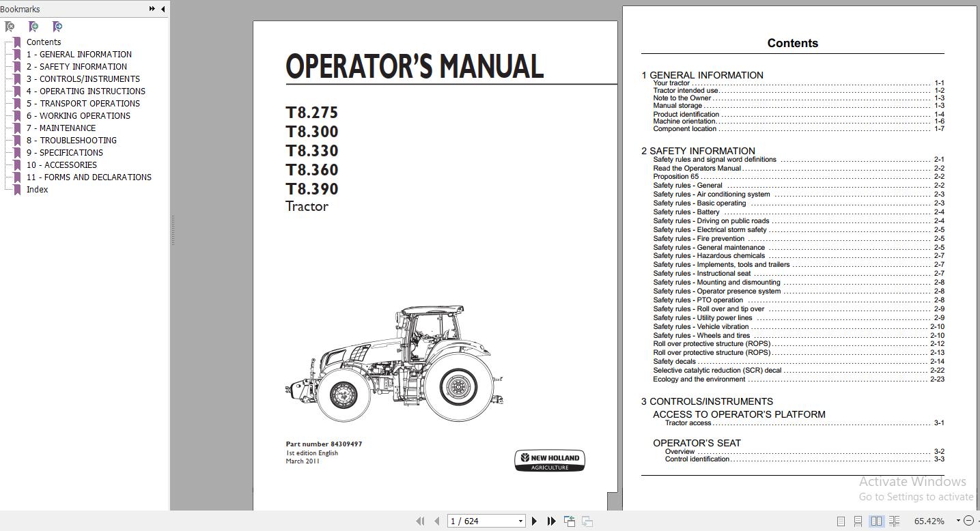Screen dimensions: 980x531
Task: Select the Index bookmark entry
Action: 37,189
